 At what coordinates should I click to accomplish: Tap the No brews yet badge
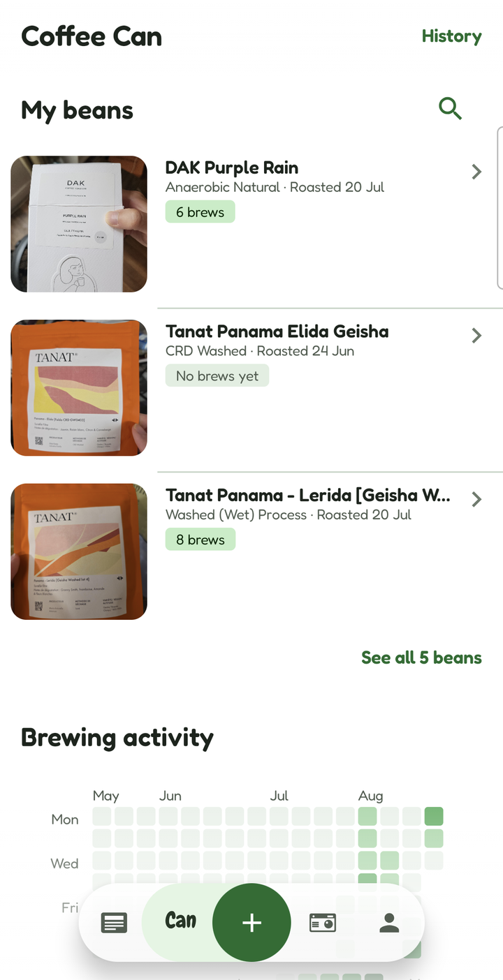(x=217, y=376)
